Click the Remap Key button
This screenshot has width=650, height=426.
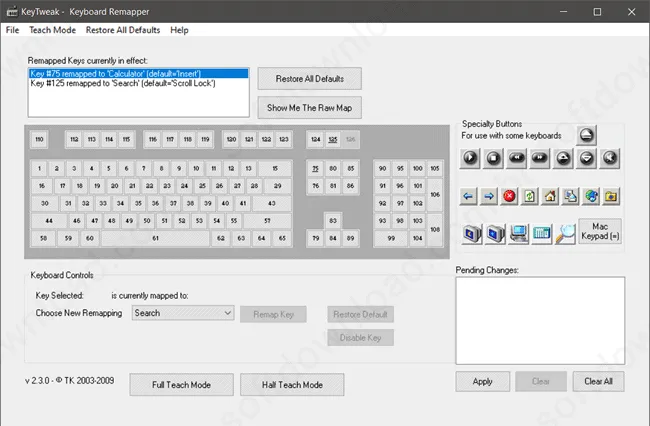(274, 314)
